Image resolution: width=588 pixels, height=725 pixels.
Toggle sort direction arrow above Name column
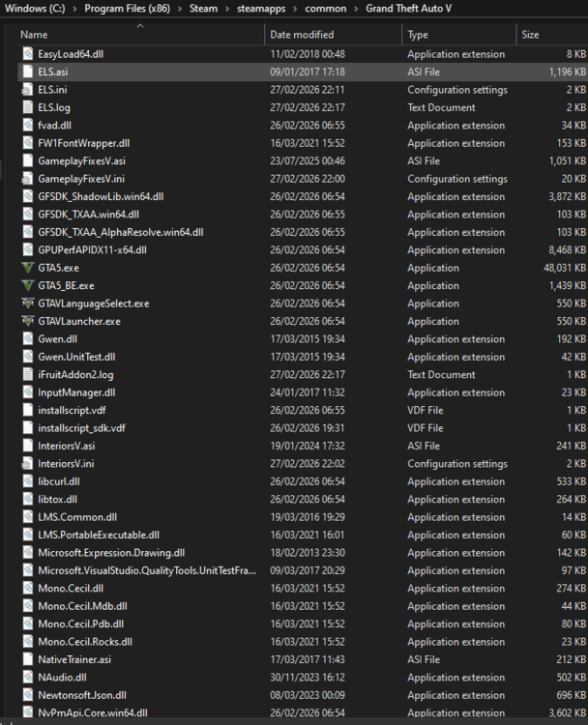pyautogui.click(x=140, y=26)
